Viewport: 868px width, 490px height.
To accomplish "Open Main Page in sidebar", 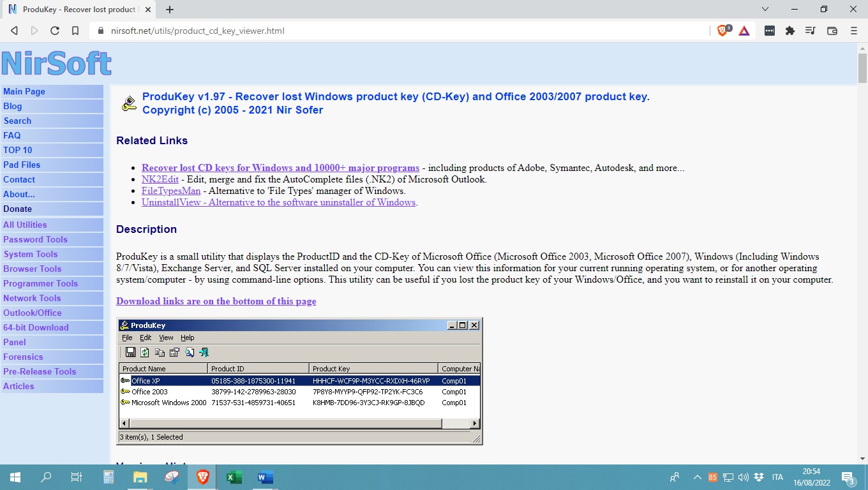I will pyautogui.click(x=52, y=91).
